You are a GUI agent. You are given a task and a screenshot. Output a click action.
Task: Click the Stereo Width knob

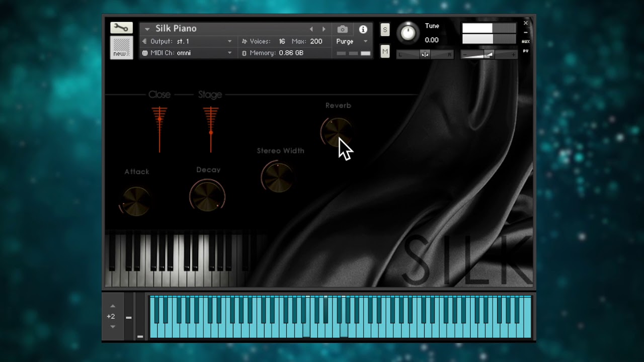277,176
